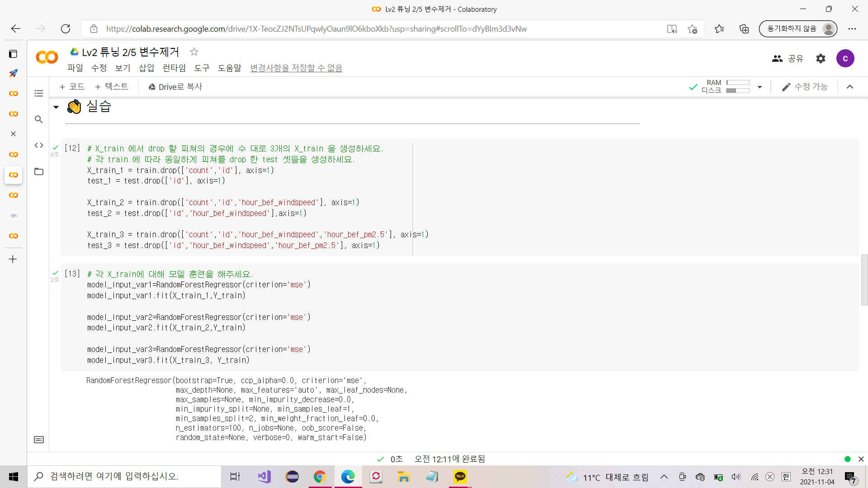
Task: Open the table of contents panel
Action: click(39, 94)
